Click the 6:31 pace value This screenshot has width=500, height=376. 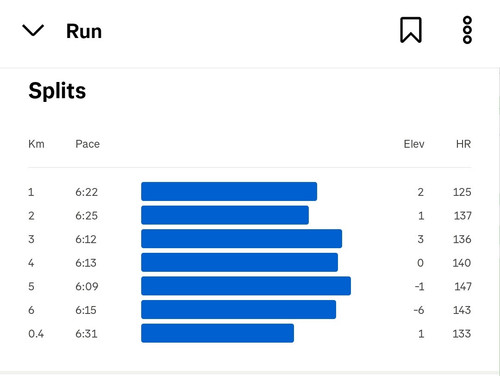tap(86, 334)
